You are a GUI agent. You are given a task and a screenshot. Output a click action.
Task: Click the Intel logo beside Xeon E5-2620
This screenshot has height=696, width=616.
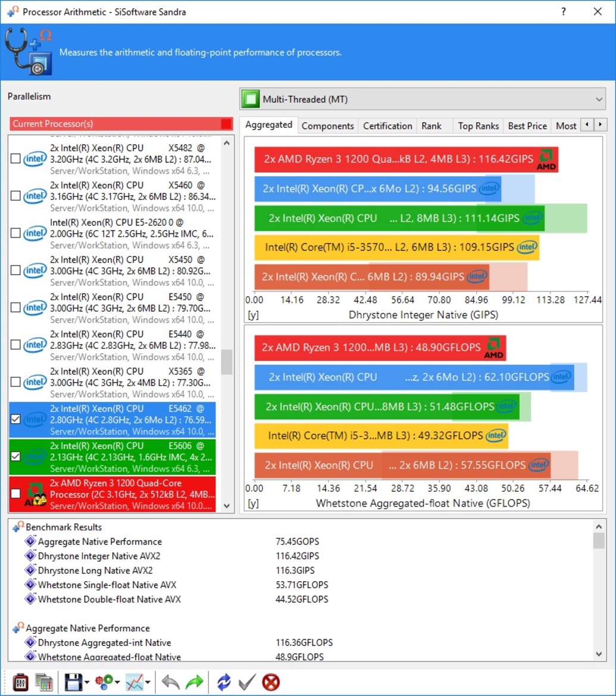click(35, 233)
